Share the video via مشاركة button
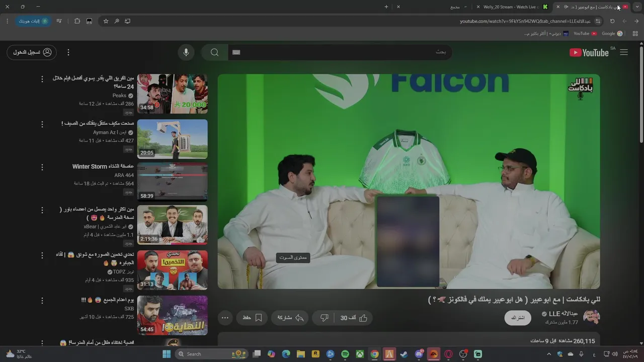This screenshot has height=362, width=644. point(290,318)
